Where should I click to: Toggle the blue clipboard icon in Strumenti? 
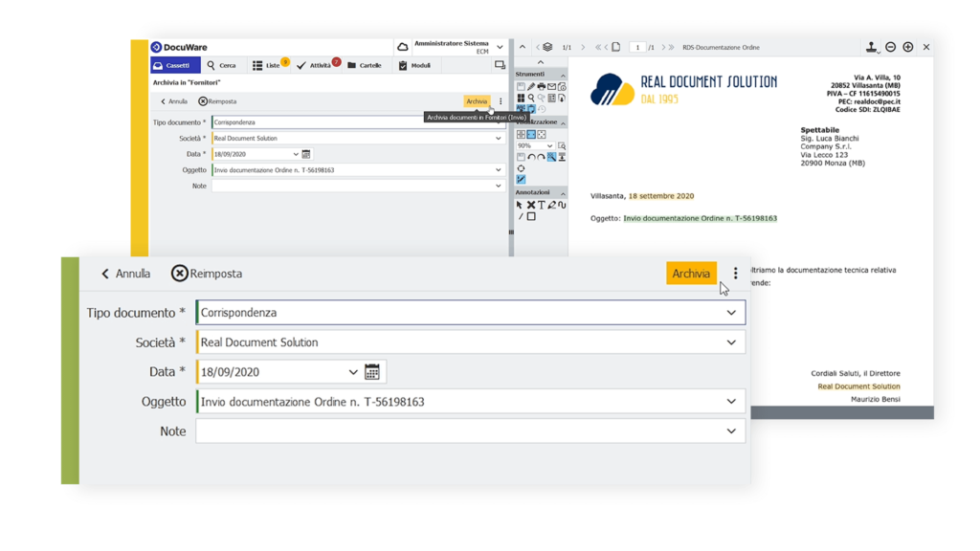531,109
